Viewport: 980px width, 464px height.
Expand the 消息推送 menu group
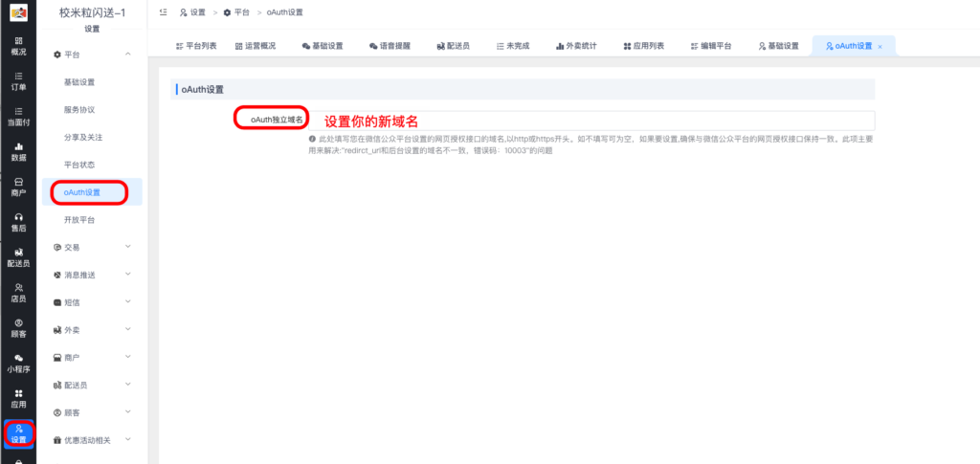click(x=128, y=275)
